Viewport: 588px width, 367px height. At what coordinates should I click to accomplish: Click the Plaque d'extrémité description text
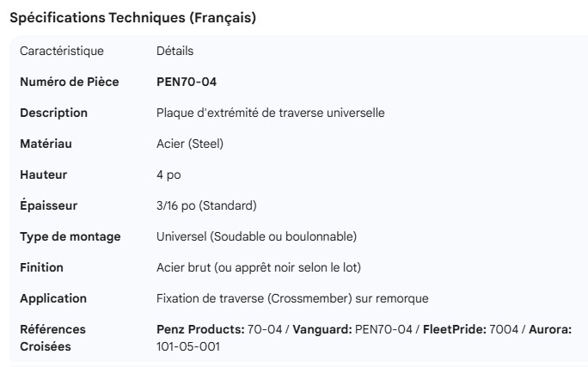coord(270,113)
